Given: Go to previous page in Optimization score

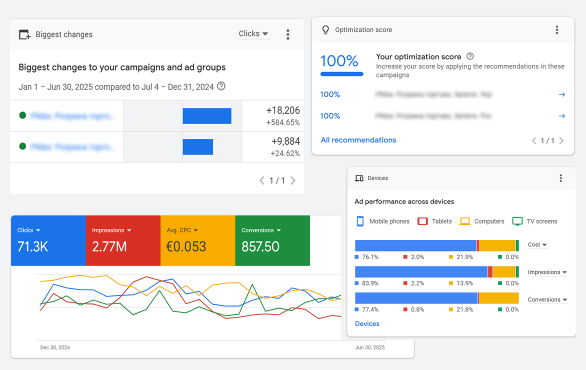Looking at the screenshot, I should point(534,141).
